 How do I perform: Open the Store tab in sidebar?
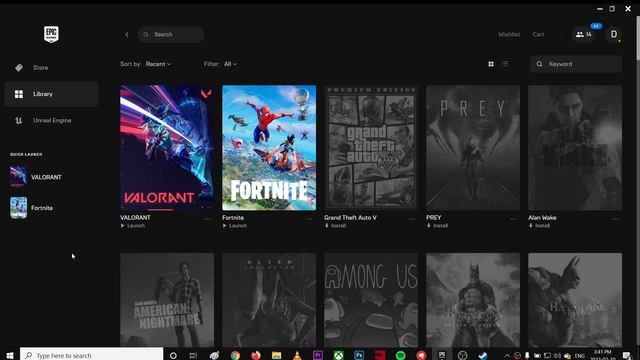[x=51, y=68]
